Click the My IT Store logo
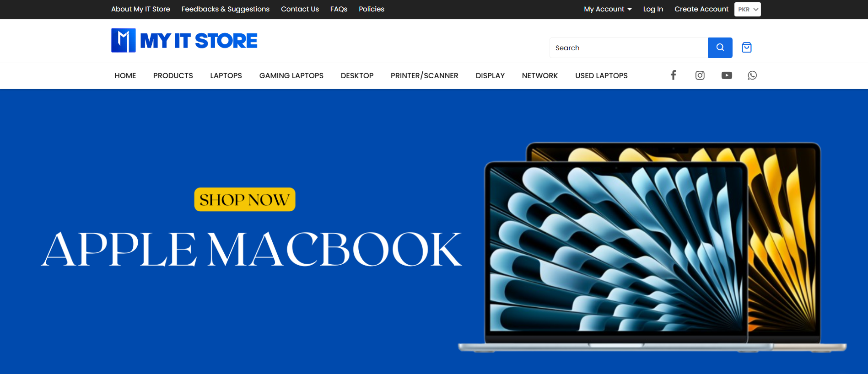Viewport: 868px width, 374px height. pos(184,41)
